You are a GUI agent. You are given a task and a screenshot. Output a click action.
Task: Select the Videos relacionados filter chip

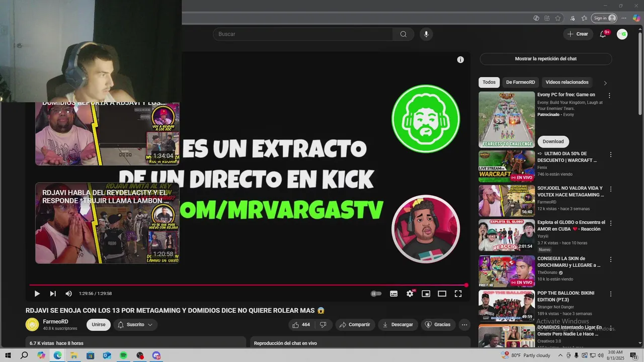[567, 82]
